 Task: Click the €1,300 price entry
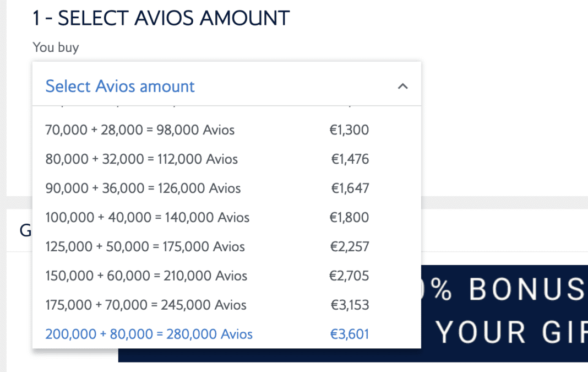349,130
